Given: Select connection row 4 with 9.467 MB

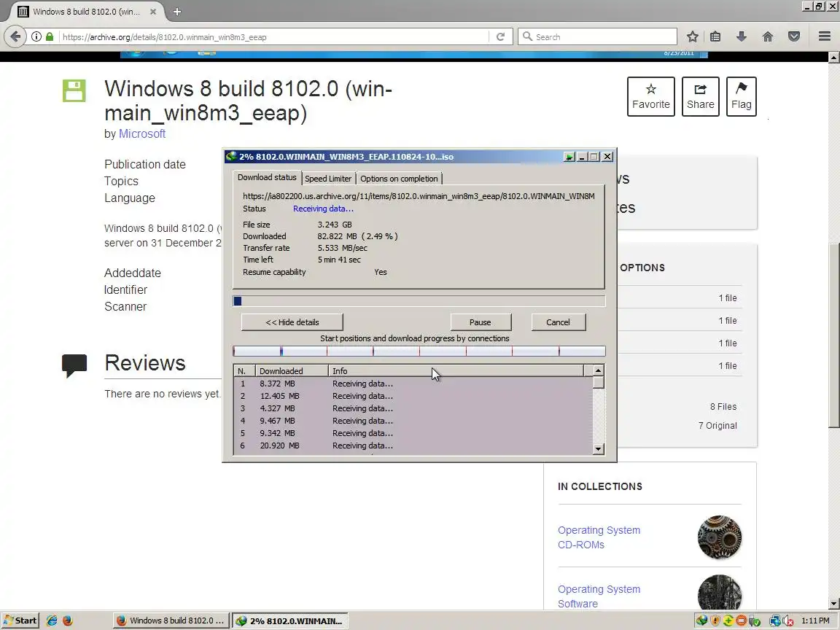Looking at the screenshot, I should tap(413, 421).
